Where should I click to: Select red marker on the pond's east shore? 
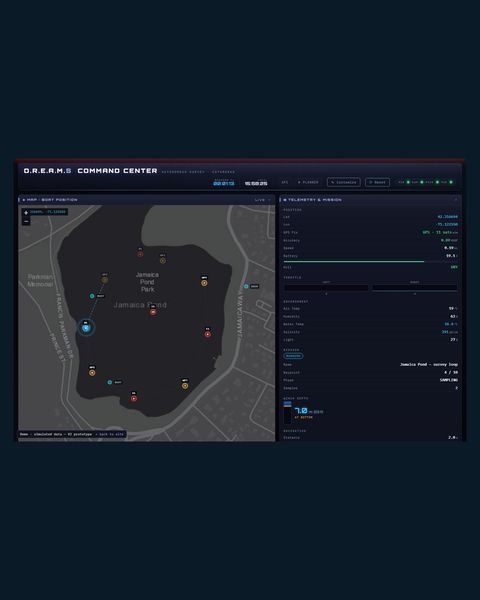coord(207,334)
